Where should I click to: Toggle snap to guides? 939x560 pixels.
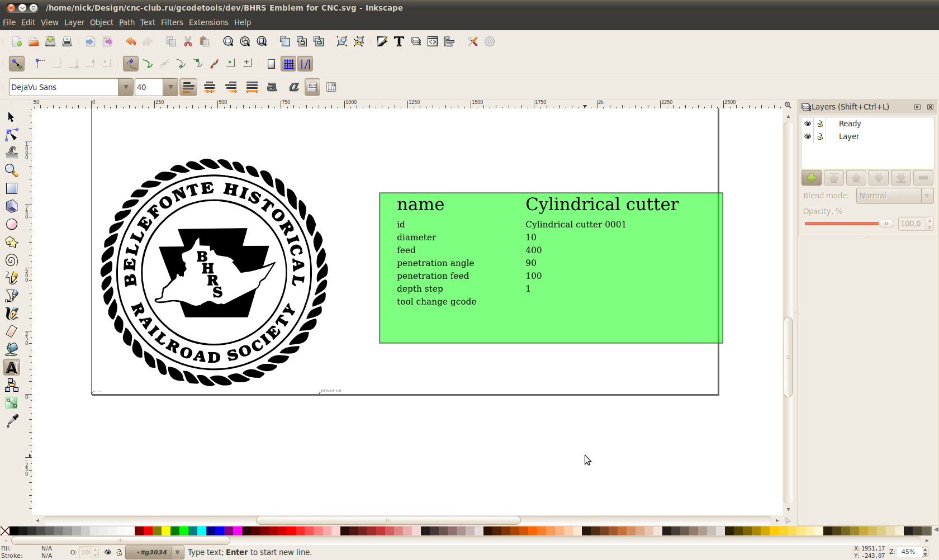(305, 64)
